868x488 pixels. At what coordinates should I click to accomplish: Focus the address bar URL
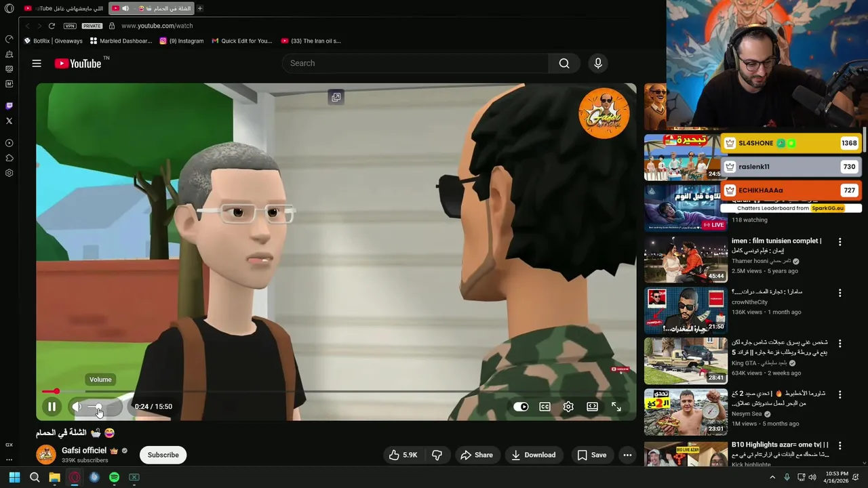[157, 26]
